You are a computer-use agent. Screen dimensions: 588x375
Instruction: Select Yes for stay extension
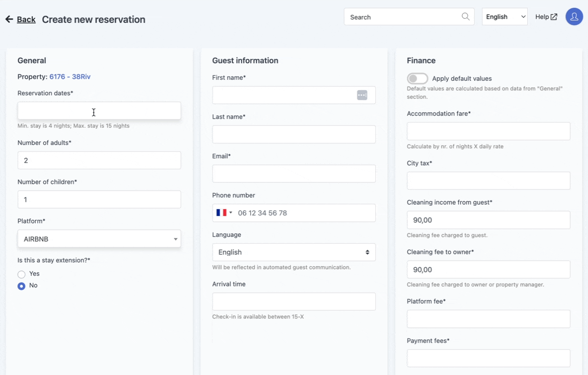pos(21,274)
